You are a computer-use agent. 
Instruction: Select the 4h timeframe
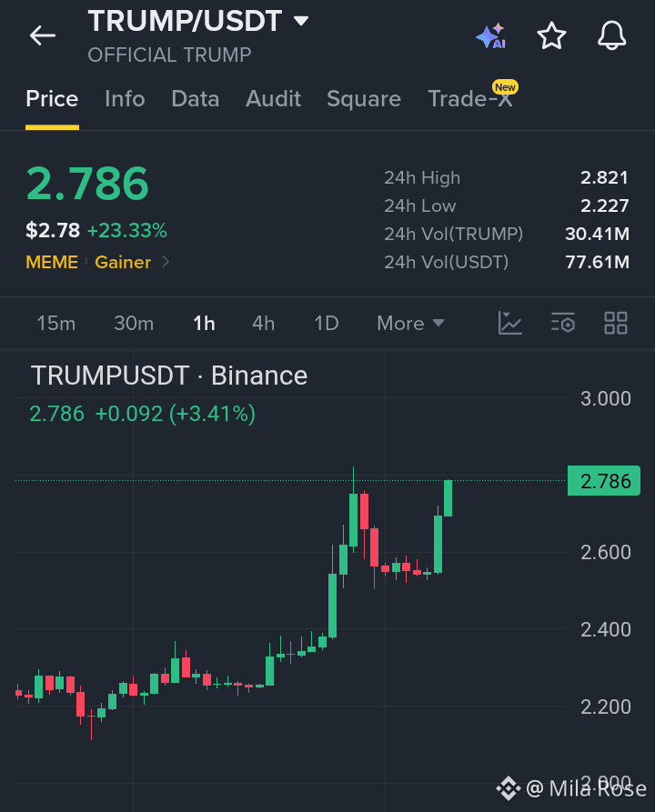[263, 323]
